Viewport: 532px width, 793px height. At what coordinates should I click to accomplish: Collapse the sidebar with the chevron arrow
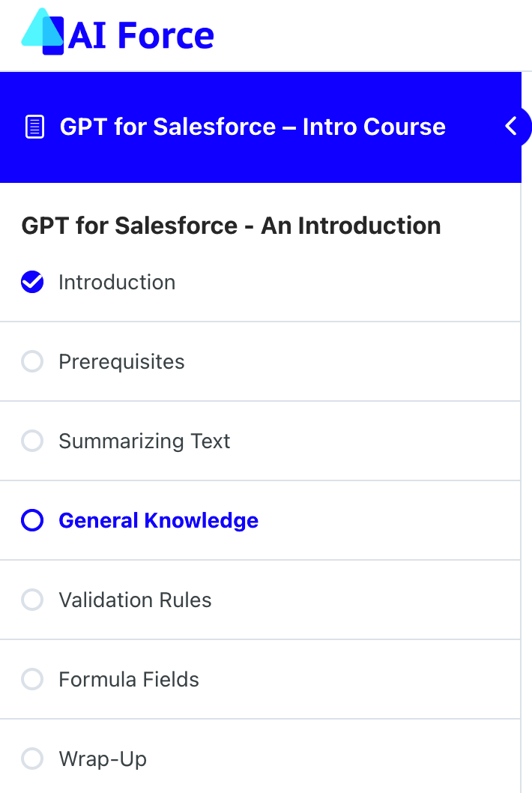pyautogui.click(x=512, y=126)
